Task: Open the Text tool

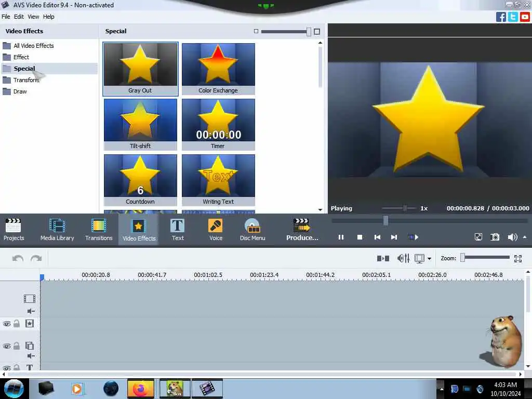Action: (178, 229)
